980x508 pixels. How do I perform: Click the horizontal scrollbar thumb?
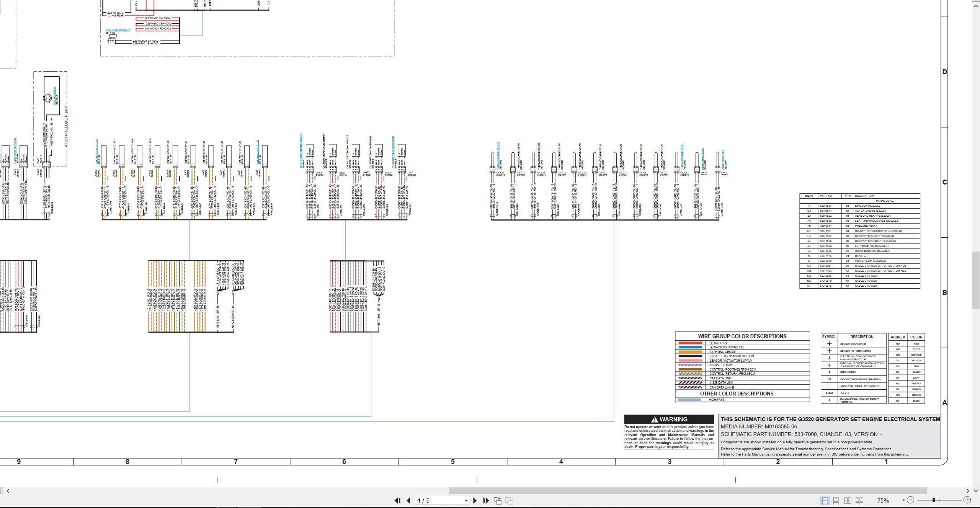click(688, 490)
